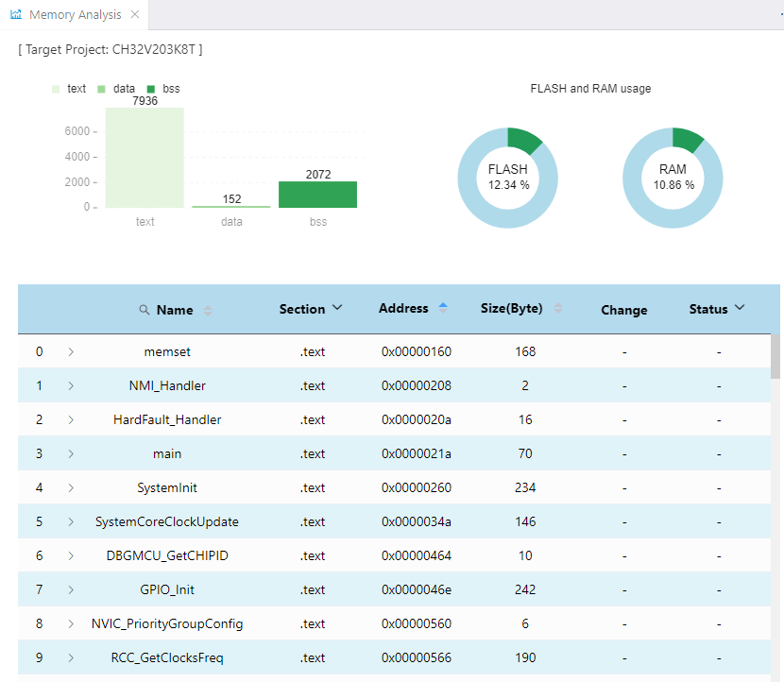Open the Status filter dropdown

[x=740, y=308]
